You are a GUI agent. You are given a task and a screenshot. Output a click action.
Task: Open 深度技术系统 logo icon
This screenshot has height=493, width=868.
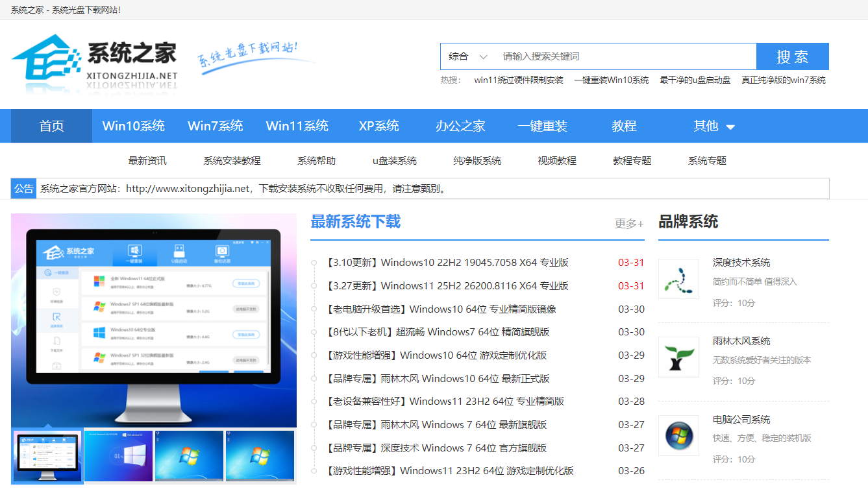coord(678,279)
